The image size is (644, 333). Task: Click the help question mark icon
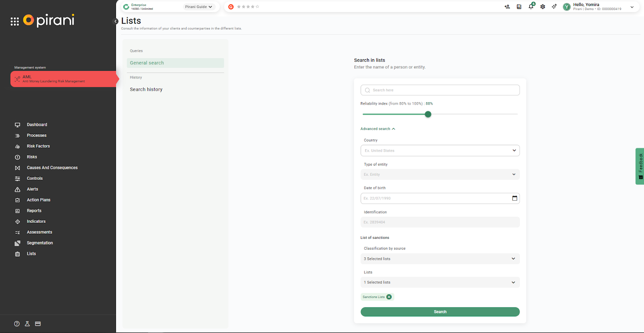click(x=17, y=324)
